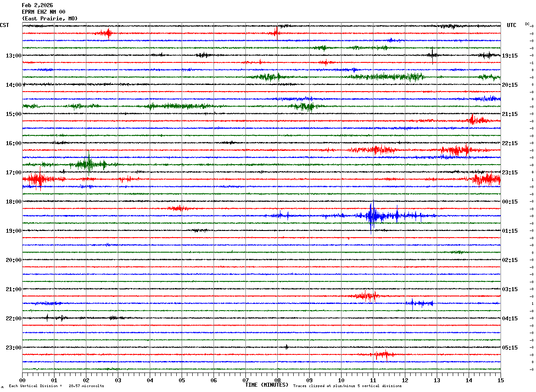Viewport: 536px width, 392px height.
Task: Click the 02:15 UTC row label
Action: 510,260
